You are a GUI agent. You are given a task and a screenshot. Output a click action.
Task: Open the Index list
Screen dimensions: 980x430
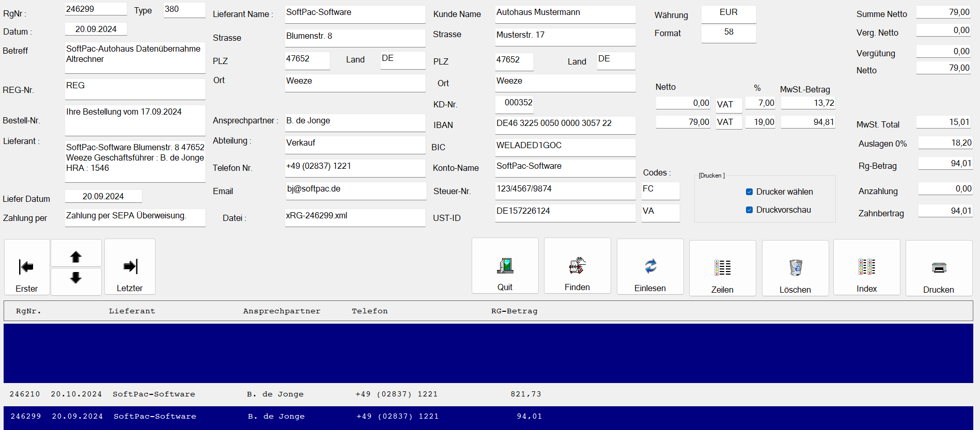(867, 267)
